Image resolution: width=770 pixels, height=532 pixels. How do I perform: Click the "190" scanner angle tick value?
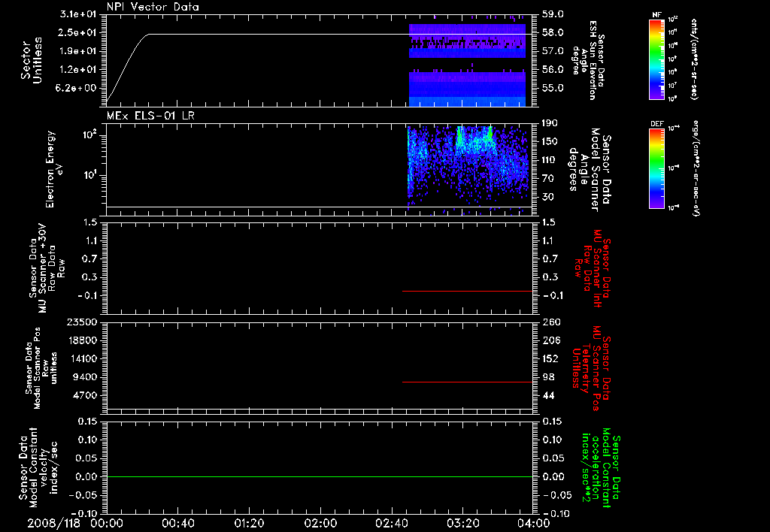[x=550, y=123]
